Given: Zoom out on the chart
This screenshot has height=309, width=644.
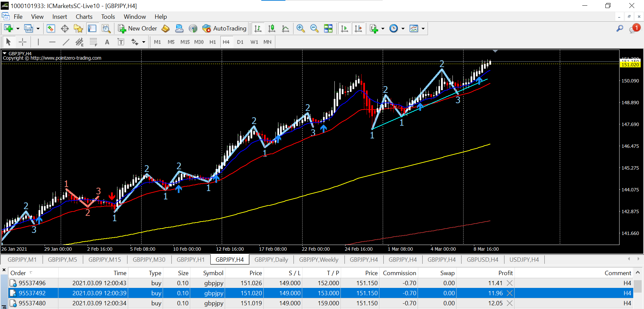Looking at the screenshot, I should pos(314,28).
